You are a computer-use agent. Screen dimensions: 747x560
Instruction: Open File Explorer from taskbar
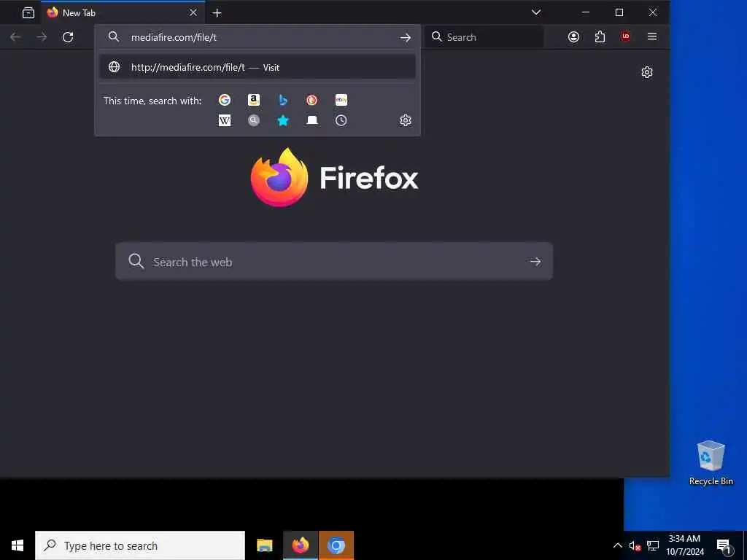coord(264,545)
